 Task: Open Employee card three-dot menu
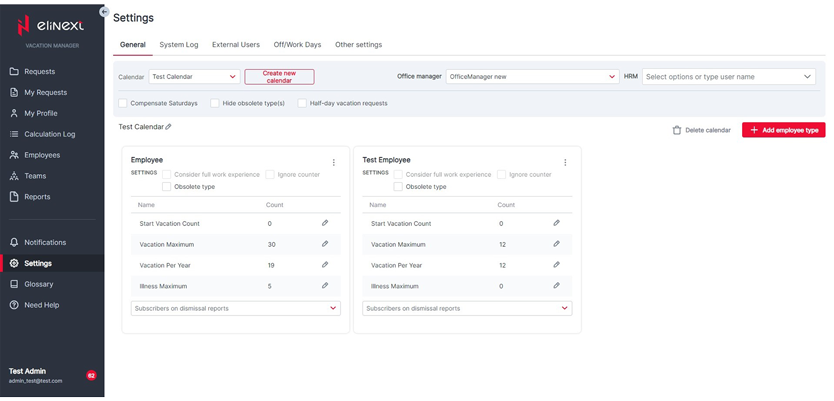[334, 162]
